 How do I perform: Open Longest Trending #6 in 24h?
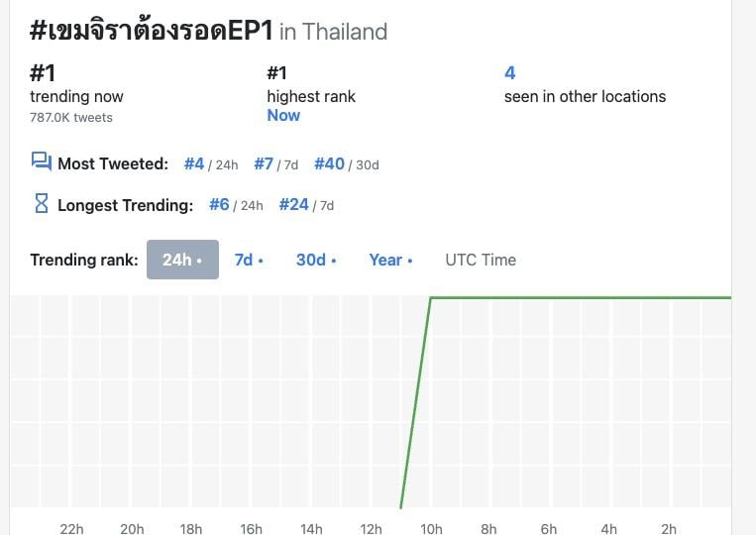219,205
